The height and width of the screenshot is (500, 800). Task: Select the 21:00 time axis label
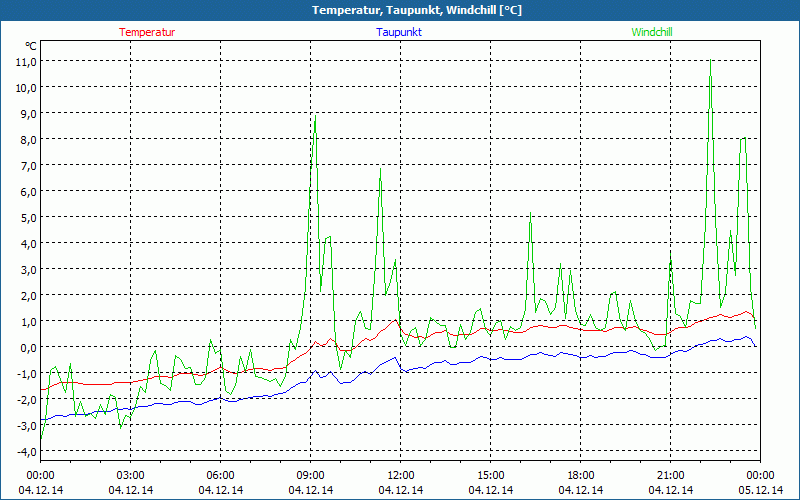pyautogui.click(x=671, y=475)
